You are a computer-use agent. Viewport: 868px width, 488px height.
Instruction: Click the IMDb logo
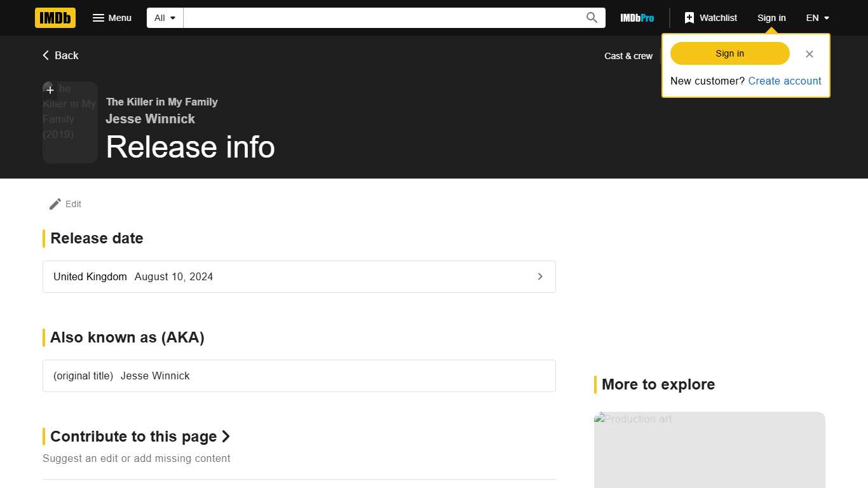coord(55,18)
